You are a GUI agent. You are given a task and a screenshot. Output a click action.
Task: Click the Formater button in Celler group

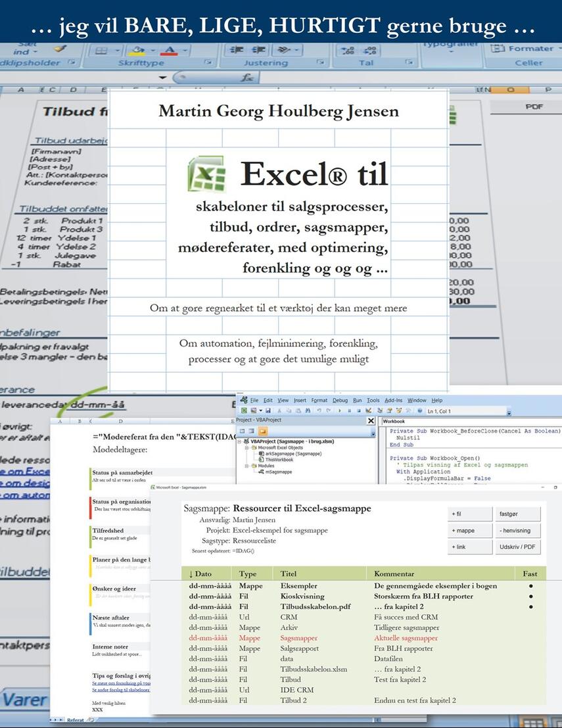tap(526, 49)
